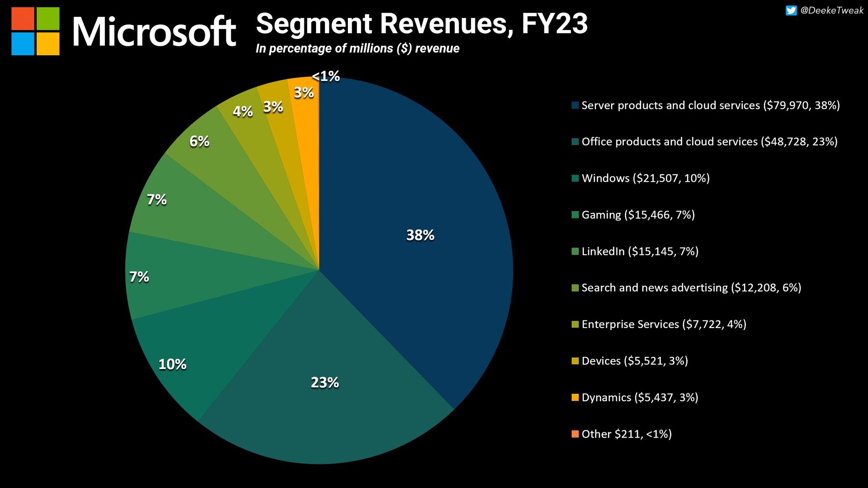Open the @DeekeTweak handle
868x488 pixels.
[x=832, y=10]
